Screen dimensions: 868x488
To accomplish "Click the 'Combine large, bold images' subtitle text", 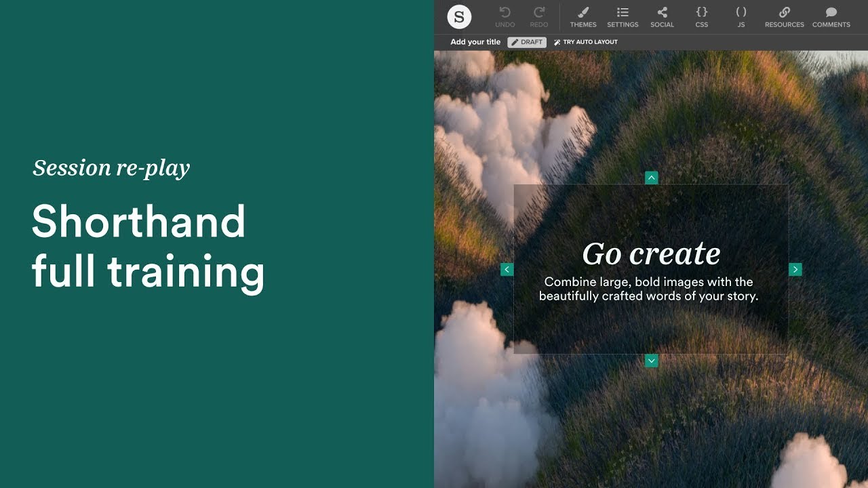I will click(649, 289).
